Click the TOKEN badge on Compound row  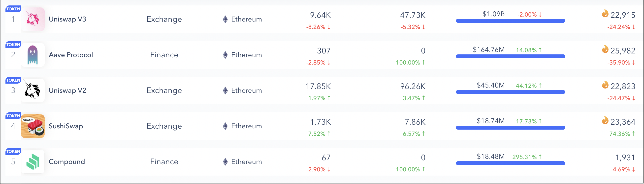click(x=13, y=151)
